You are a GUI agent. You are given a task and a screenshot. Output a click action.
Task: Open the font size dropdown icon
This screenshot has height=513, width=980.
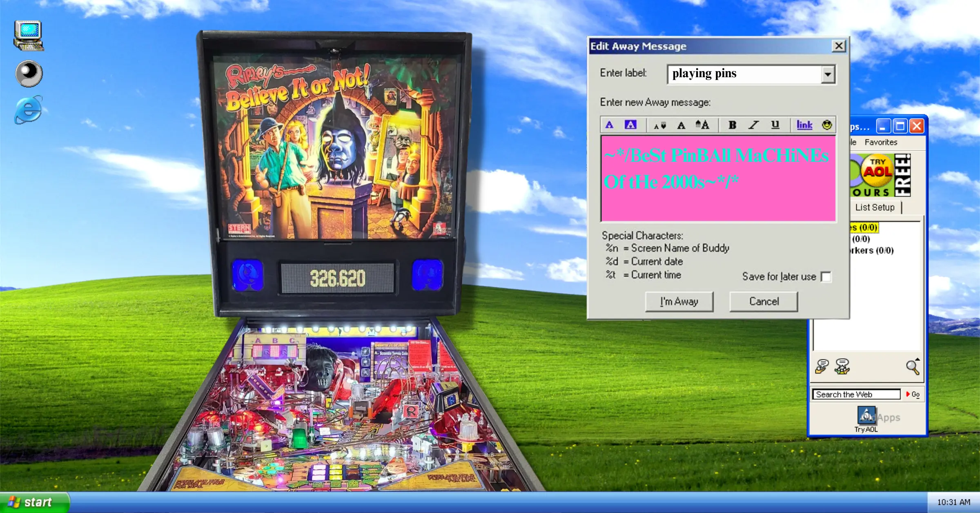[x=660, y=125]
